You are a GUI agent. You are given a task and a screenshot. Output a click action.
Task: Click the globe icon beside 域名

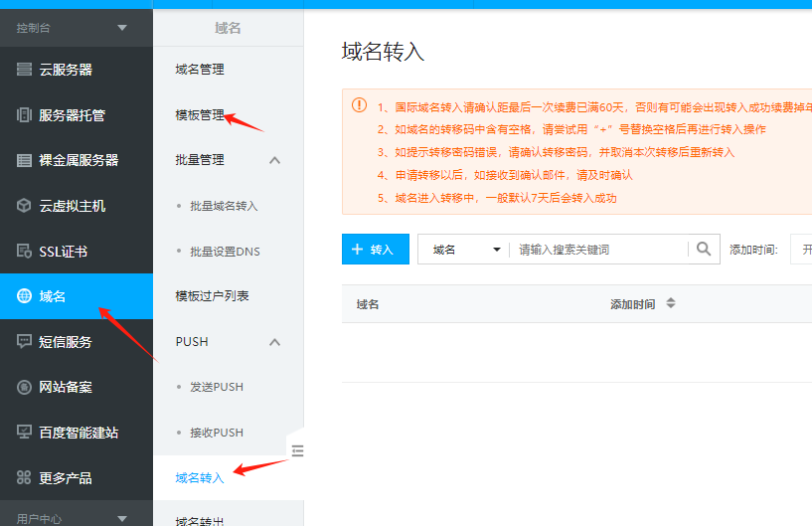(24, 296)
